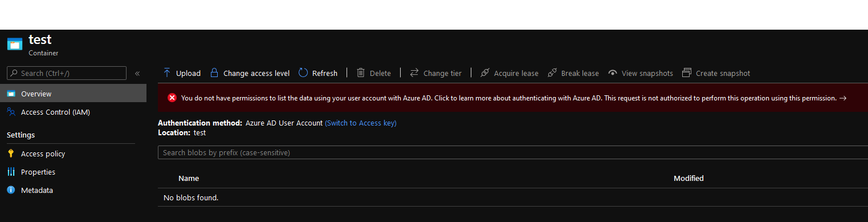This screenshot has width=868, height=222.
Task: Click the Overview sidebar icon
Action: 11,94
